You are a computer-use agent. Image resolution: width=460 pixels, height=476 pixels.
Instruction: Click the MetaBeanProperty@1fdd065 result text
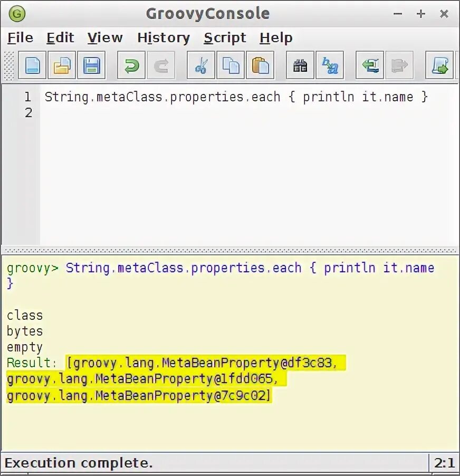tap(147, 379)
